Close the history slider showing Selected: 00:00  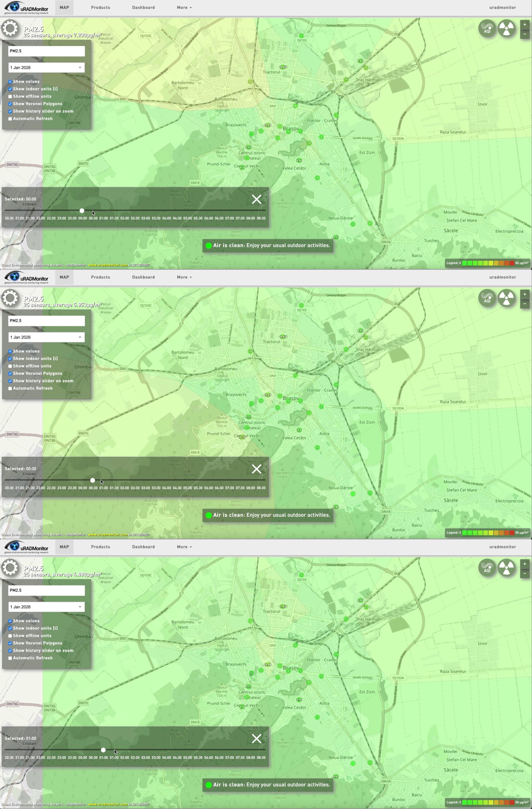[257, 199]
